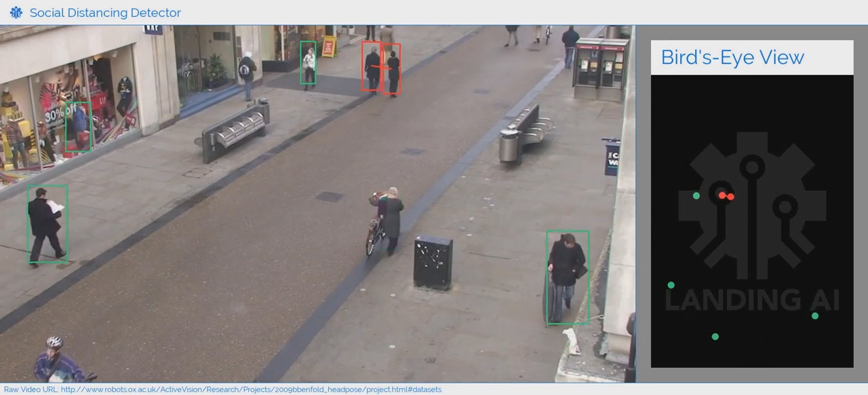Select green box around woman in black coat
The width and height of the screenshot is (868, 395).
(x=568, y=277)
